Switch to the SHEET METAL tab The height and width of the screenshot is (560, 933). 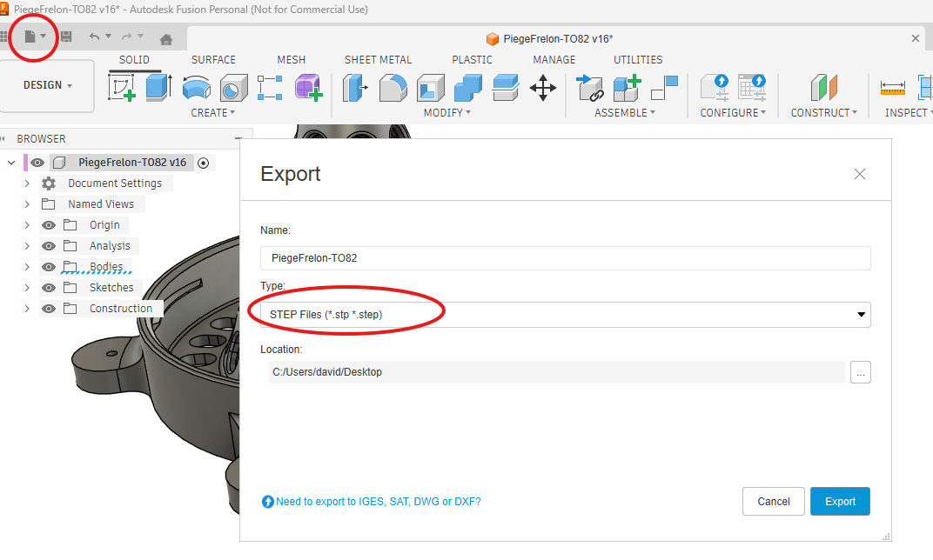(378, 60)
